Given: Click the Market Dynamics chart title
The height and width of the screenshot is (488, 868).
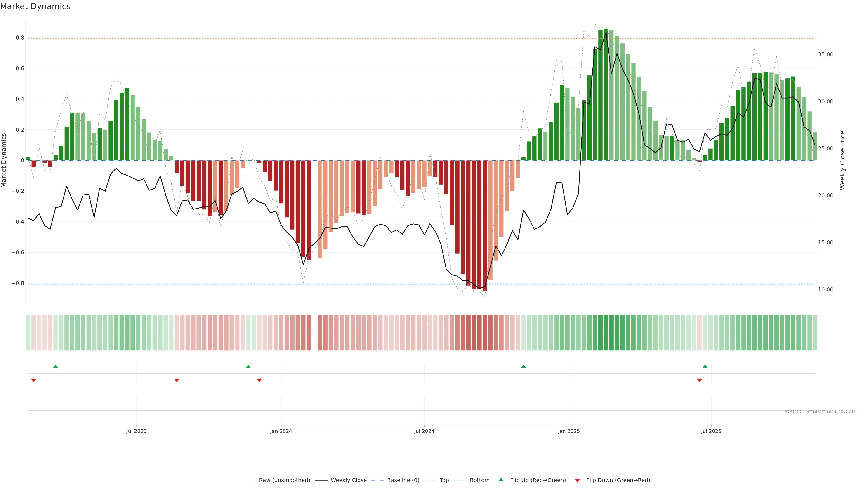Looking at the screenshot, I should [x=35, y=6].
